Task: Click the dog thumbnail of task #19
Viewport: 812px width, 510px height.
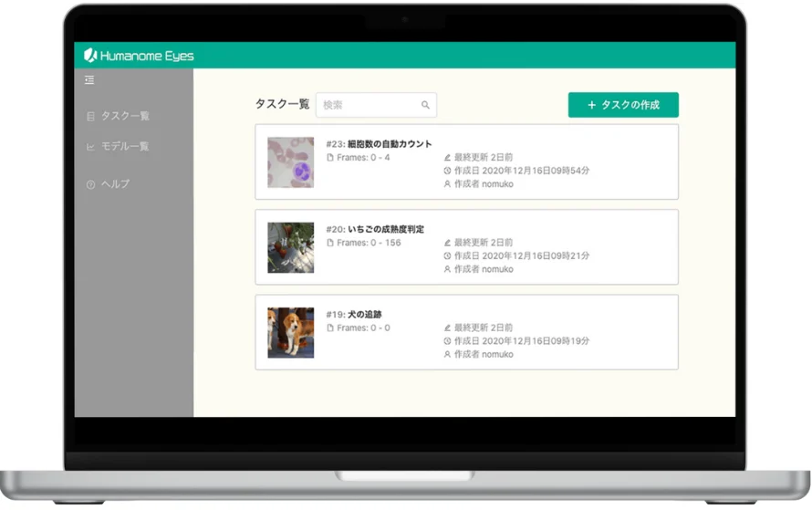Action: tap(290, 332)
